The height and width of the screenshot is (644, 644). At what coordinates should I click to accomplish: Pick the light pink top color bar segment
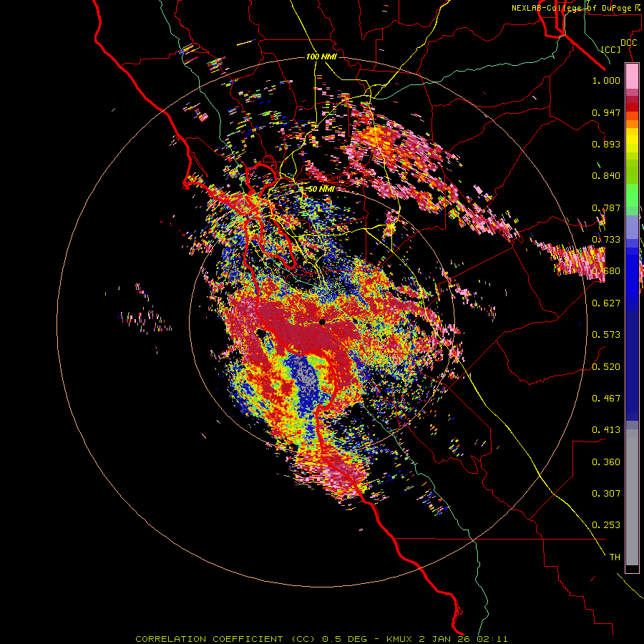pyautogui.click(x=632, y=76)
